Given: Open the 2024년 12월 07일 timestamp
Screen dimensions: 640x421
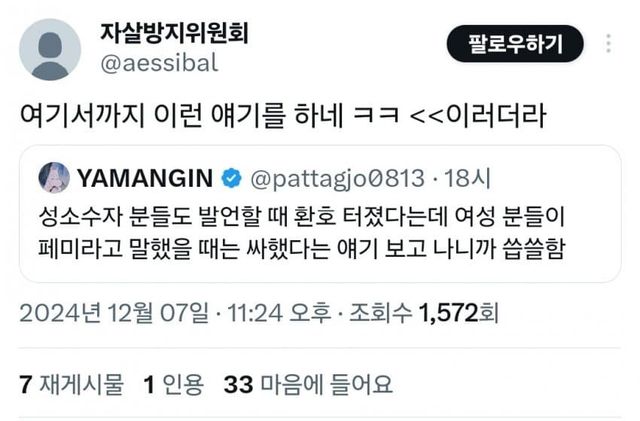Looking at the screenshot, I should tap(114, 313).
